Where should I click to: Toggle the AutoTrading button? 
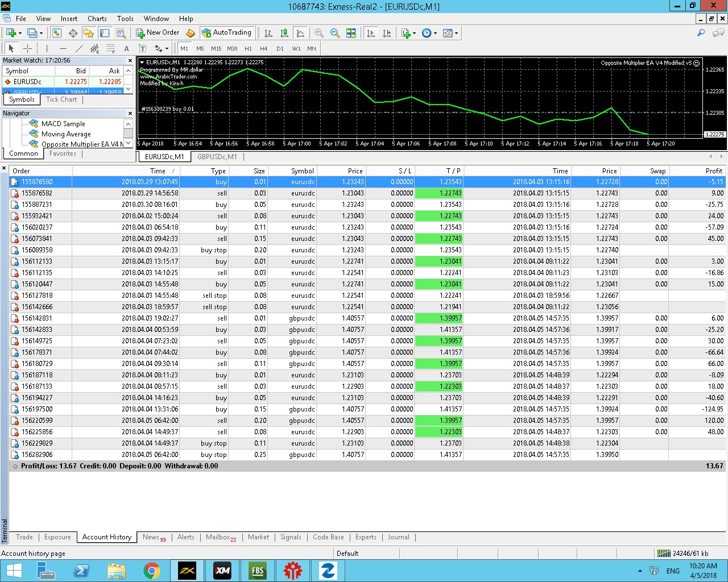point(226,33)
